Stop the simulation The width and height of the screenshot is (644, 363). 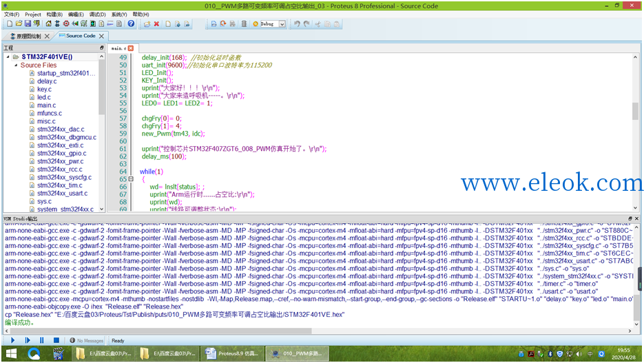click(56, 340)
